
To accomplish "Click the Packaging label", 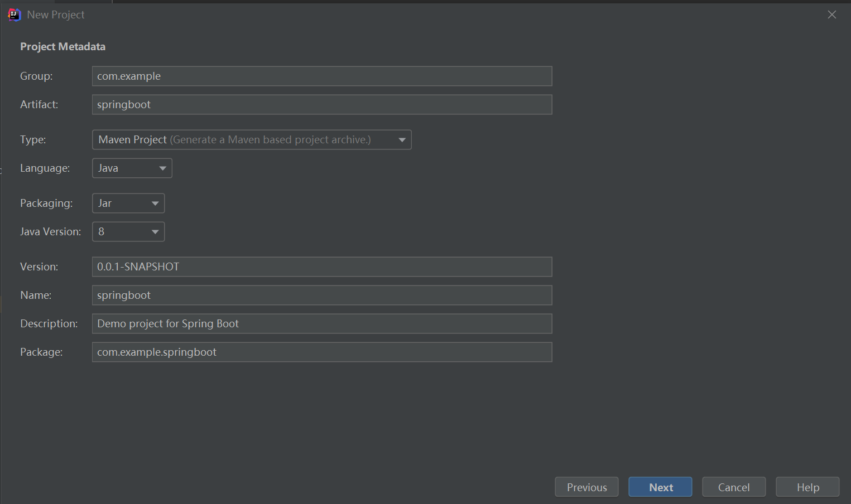I will pyautogui.click(x=46, y=203).
